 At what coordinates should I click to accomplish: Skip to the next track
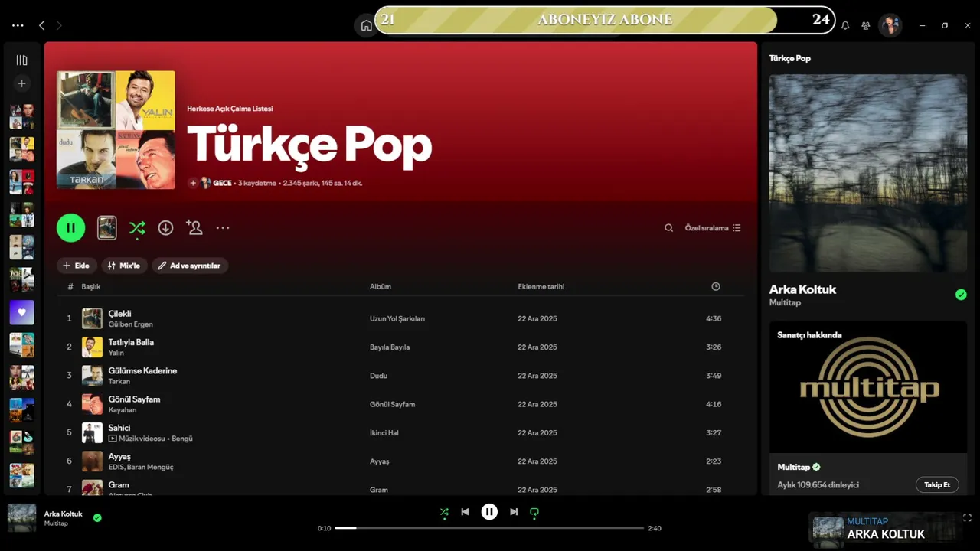click(x=514, y=512)
